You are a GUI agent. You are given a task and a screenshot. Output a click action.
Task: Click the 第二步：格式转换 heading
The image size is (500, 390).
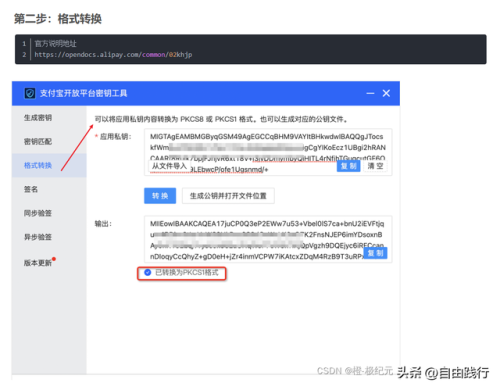click(58, 19)
